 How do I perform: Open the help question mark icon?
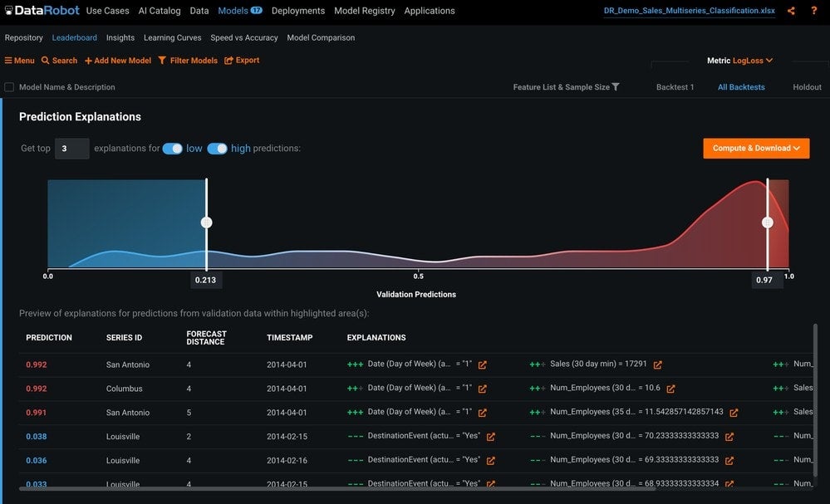point(813,11)
